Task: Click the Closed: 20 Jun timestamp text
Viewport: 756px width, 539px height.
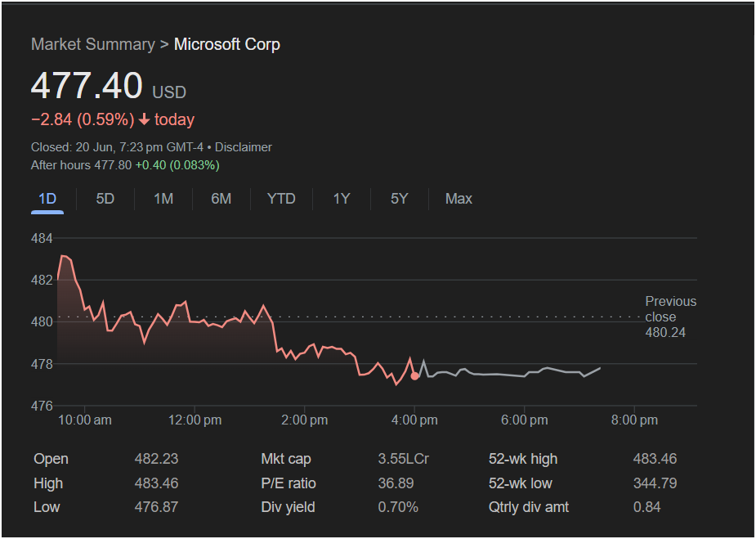Action: [117, 147]
